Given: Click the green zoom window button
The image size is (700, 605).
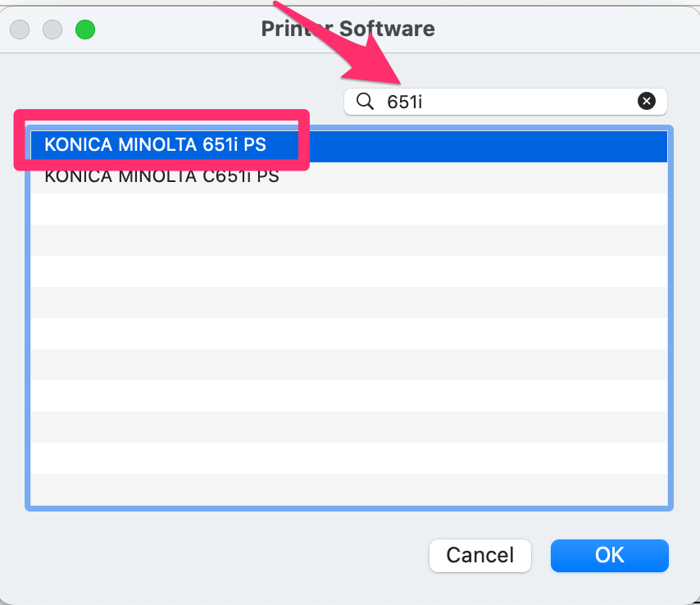Looking at the screenshot, I should (85, 30).
